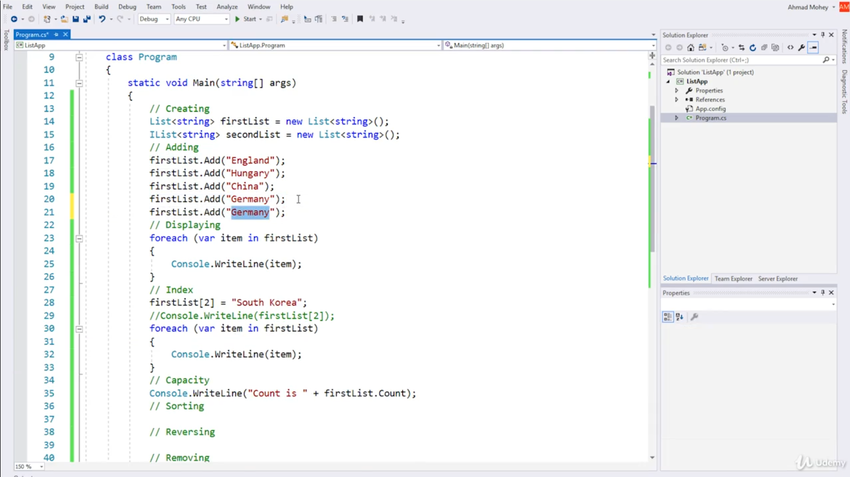Toggle Preview Selected Items in Solution Explorer
Viewport: 850px width, 477px height.
[x=813, y=48]
